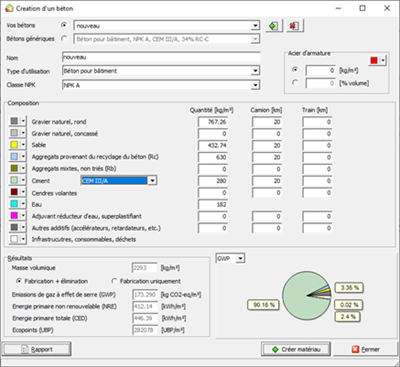Click color dropdown arrow for Cendres volantes
Image resolution: width=400 pixels, height=367 pixels.
pos(23,192)
